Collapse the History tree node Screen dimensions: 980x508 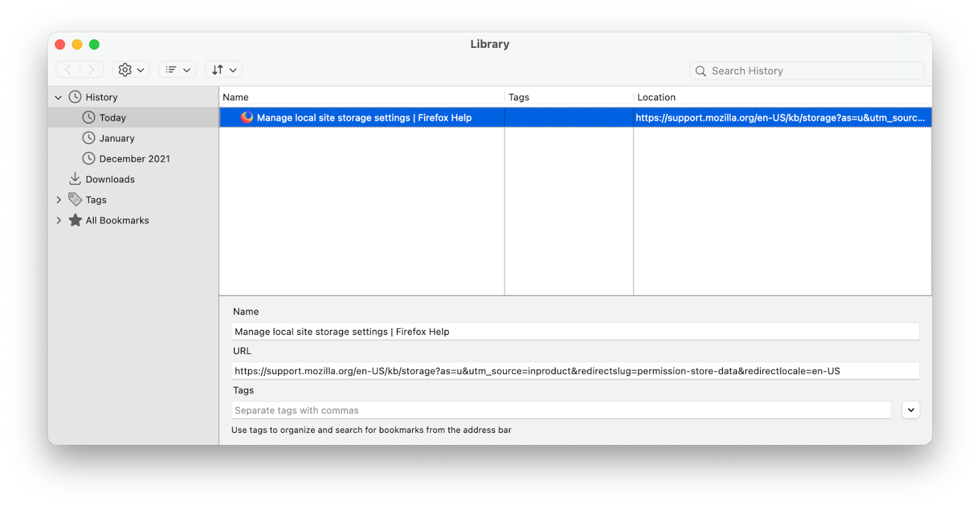pyautogui.click(x=58, y=97)
